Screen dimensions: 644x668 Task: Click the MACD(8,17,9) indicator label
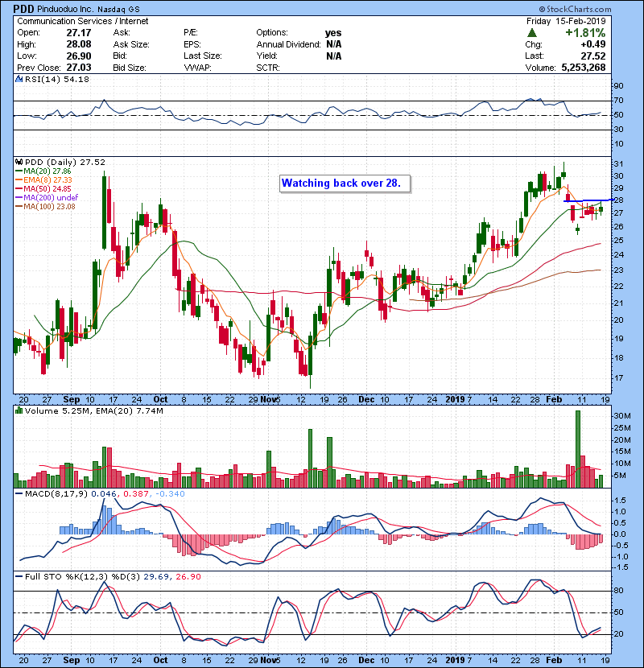click(x=56, y=494)
